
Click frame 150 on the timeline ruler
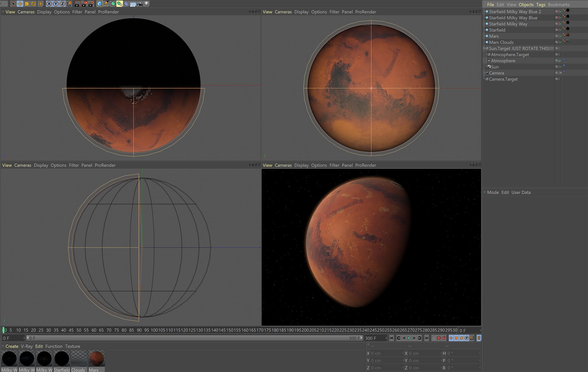tap(230, 330)
